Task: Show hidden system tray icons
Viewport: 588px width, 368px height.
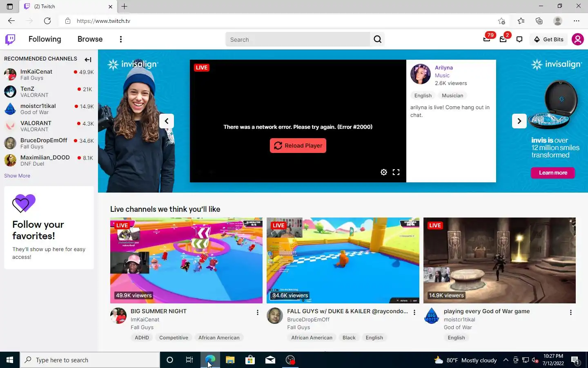Action: 506,360
